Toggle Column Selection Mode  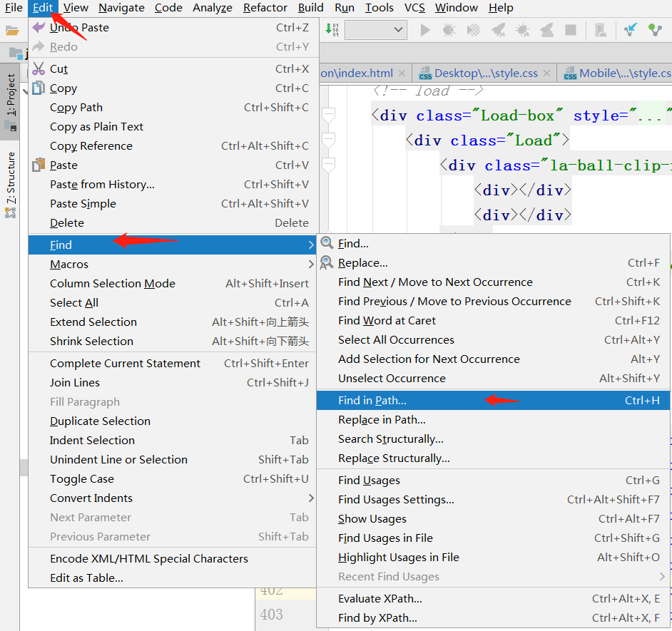click(112, 283)
